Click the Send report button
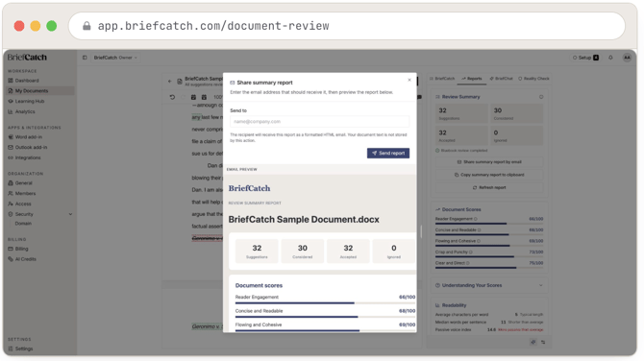Viewport: 644px width, 361px height. tap(388, 153)
